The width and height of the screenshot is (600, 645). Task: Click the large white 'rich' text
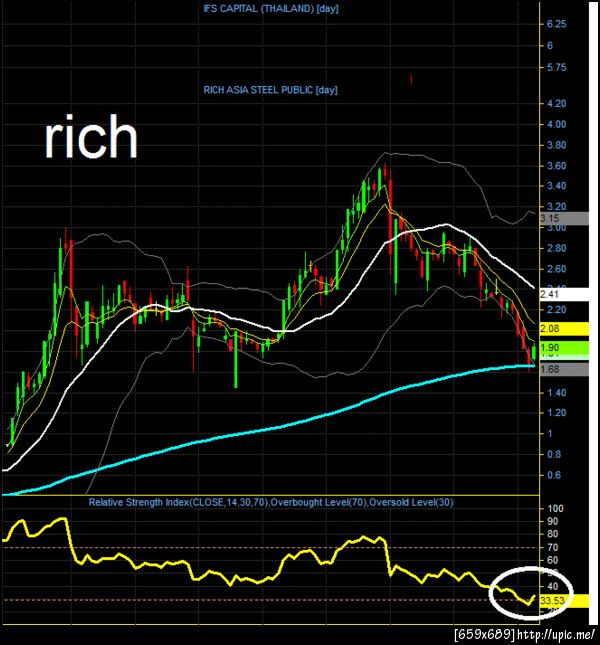[x=91, y=136]
